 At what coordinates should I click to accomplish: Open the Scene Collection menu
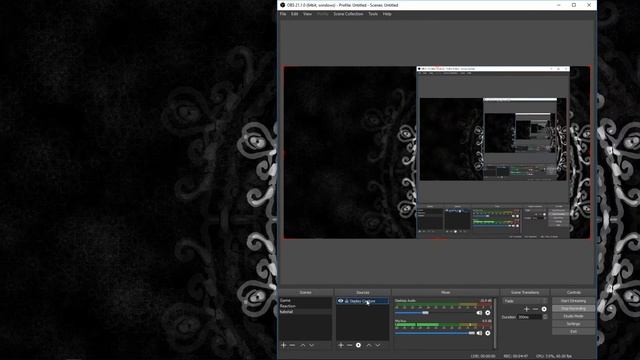click(x=348, y=14)
